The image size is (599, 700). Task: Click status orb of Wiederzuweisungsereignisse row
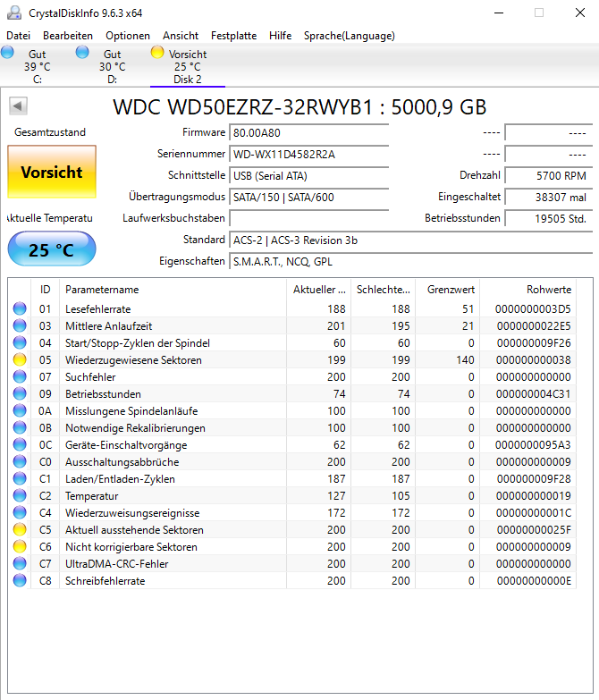[20, 512]
